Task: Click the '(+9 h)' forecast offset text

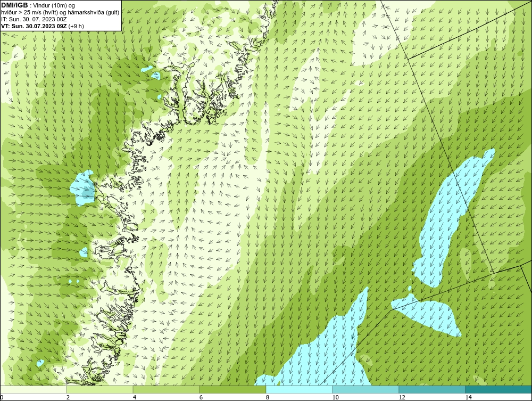Action: point(76,26)
